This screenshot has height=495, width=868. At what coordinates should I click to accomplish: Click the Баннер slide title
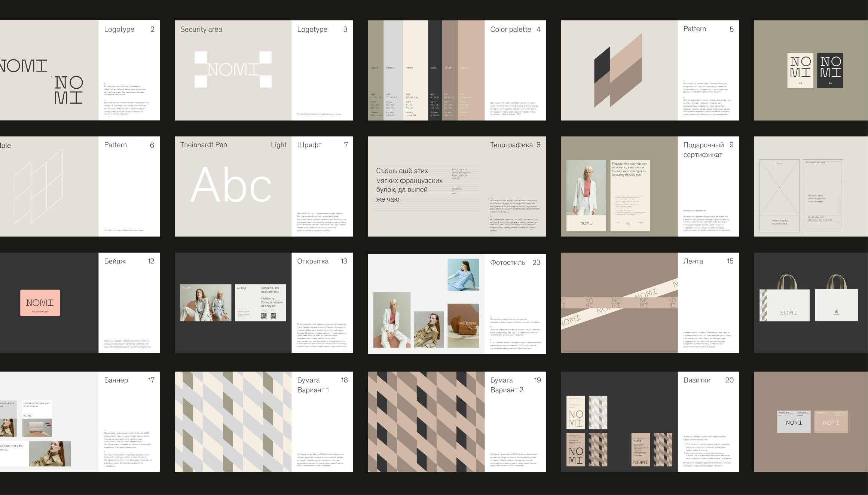coord(116,381)
